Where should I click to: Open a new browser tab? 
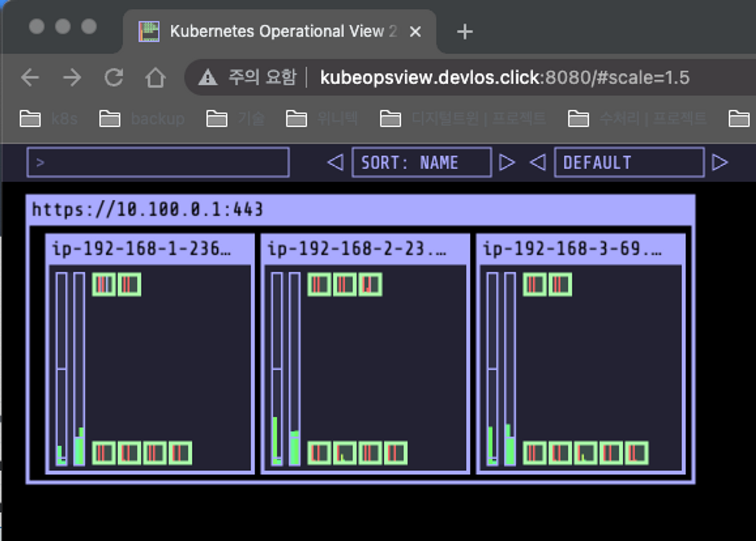click(x=465, y=32)
